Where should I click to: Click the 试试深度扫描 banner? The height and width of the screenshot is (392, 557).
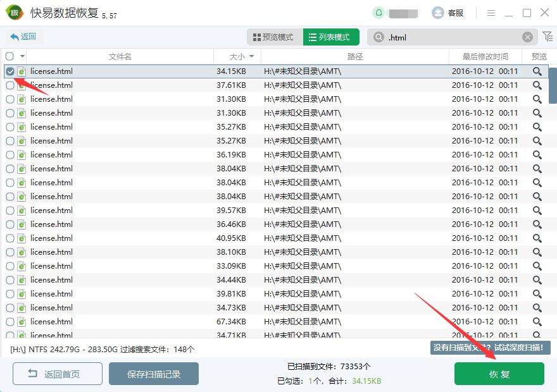pos(490,348)
